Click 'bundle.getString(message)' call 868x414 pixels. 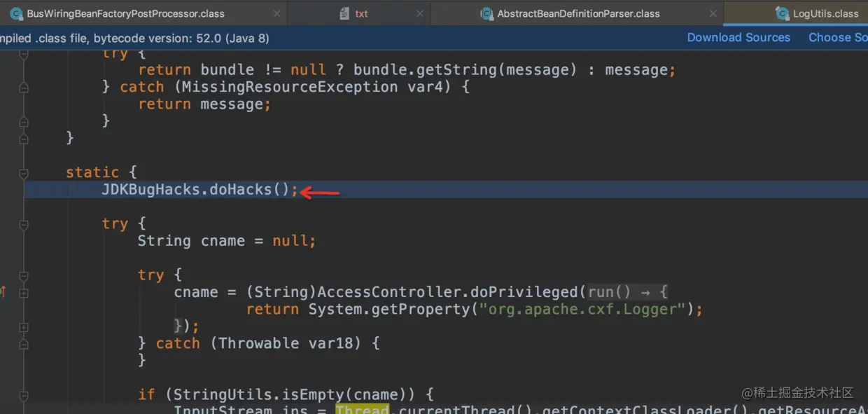pos(465,70)
